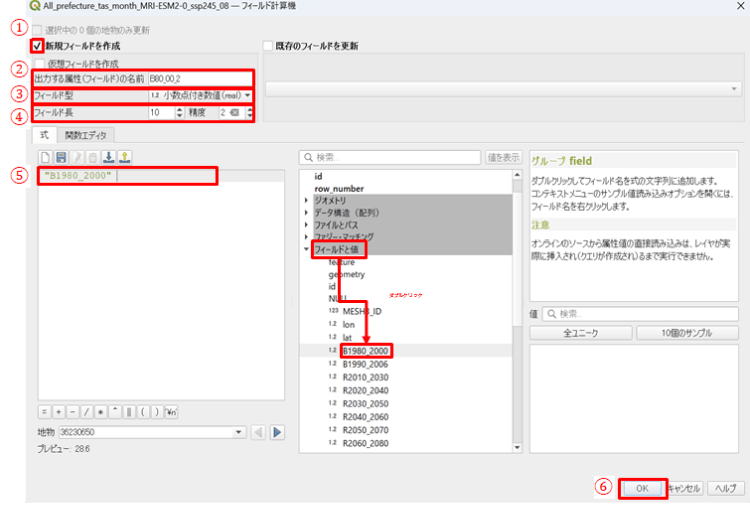
Task: Check the 仮想フィールドを作成 checkbox
Action: (x=39, y=63)
